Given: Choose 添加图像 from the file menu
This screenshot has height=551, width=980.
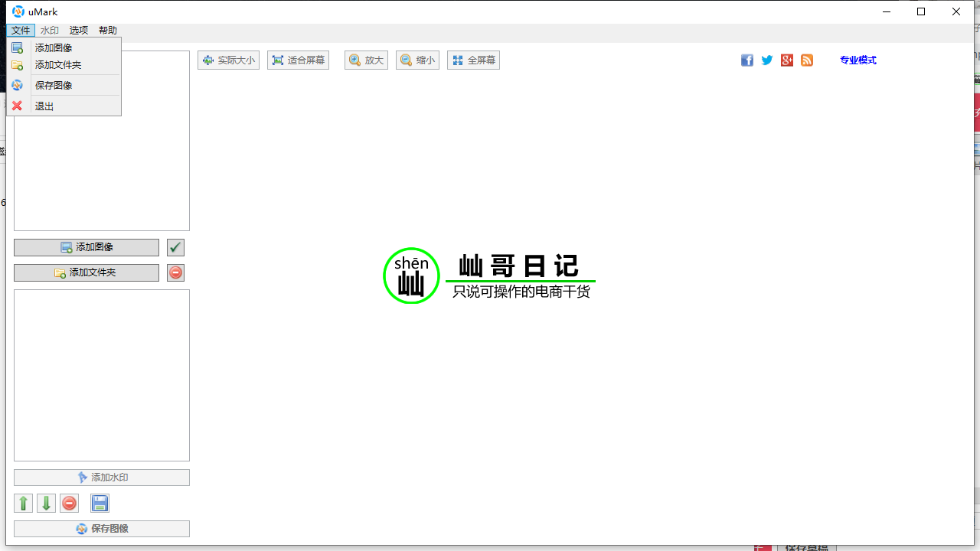Looking at the screenshot, I should click(x=64, y=47).
